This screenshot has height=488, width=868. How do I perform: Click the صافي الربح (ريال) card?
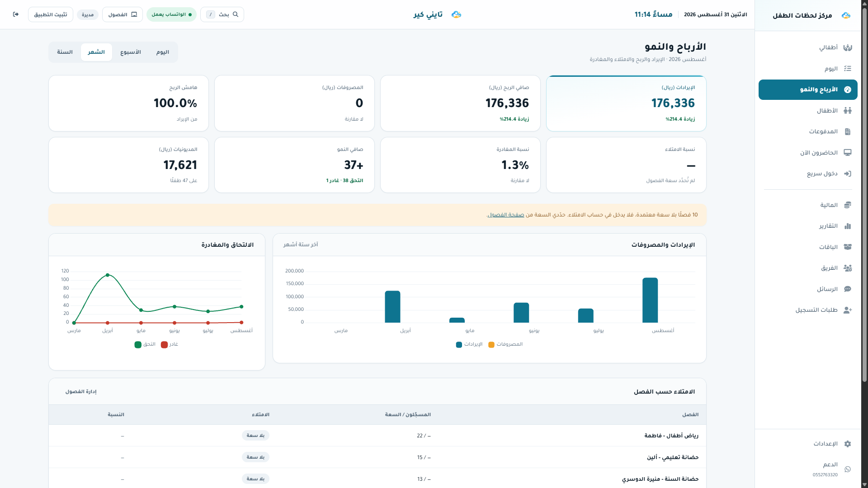point(460,103)
